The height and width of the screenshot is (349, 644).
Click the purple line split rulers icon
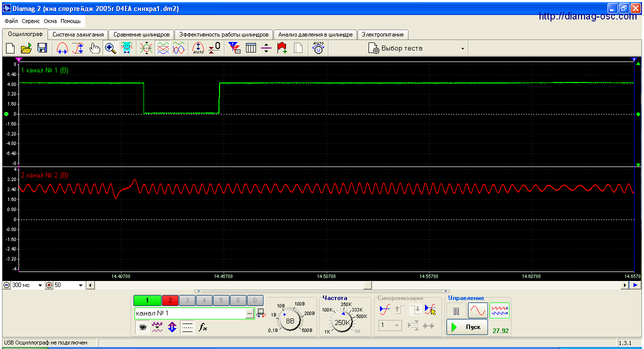266,48
